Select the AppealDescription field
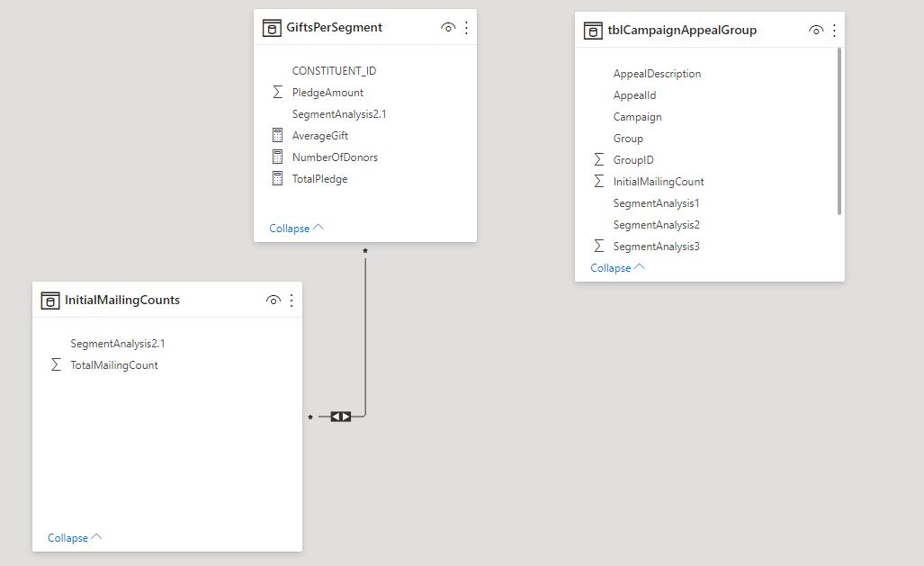The image size is (924, 566). 657,74
